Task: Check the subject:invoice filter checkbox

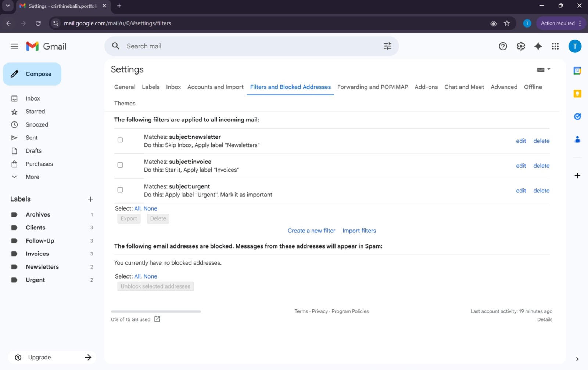Action: pos(120,165)
